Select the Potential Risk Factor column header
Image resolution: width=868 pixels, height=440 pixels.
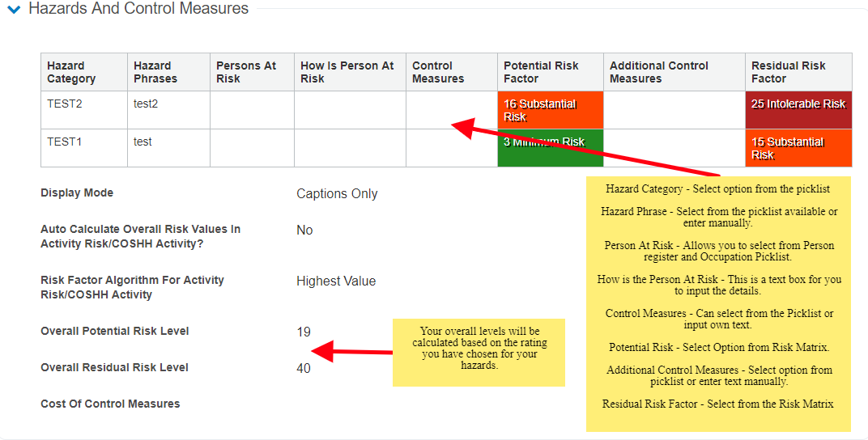tap(541, 72)
